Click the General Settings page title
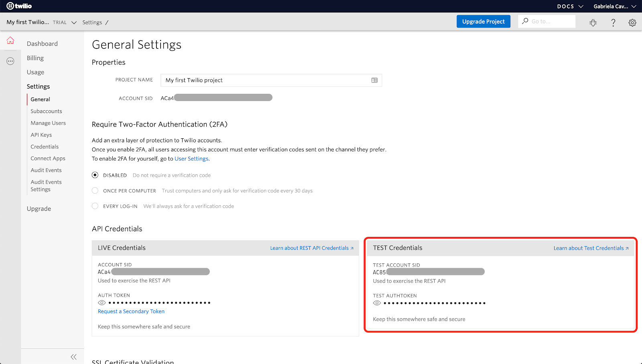 [136, 44]
